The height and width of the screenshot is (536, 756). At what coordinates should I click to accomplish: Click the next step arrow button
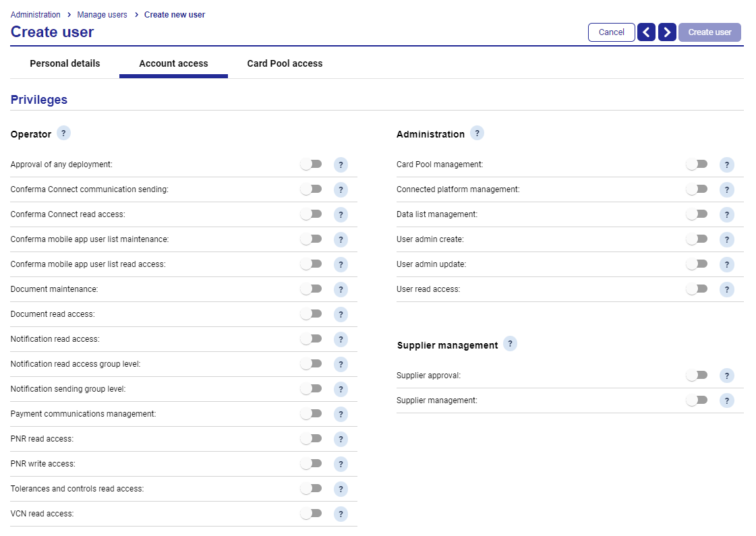[667, 32]
